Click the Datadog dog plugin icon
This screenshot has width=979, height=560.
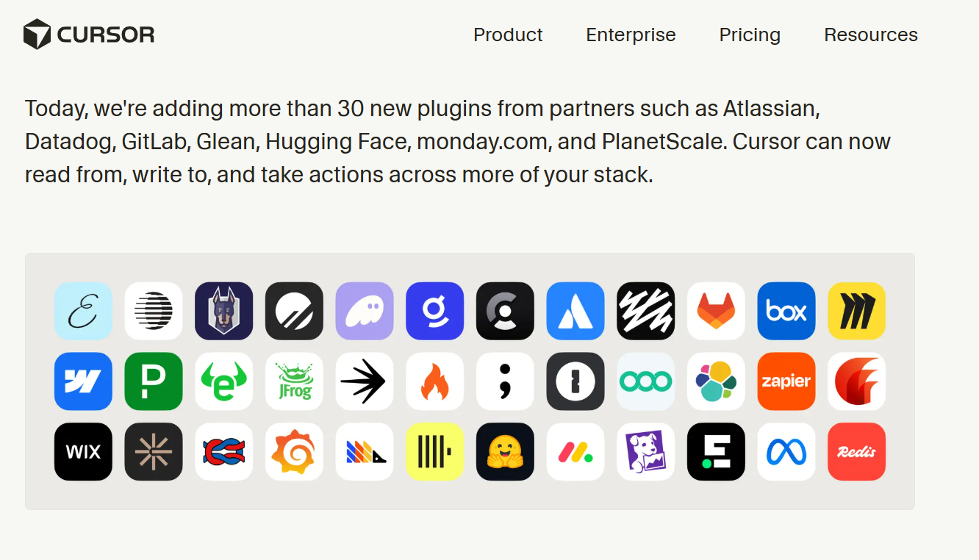click(645, 452)
